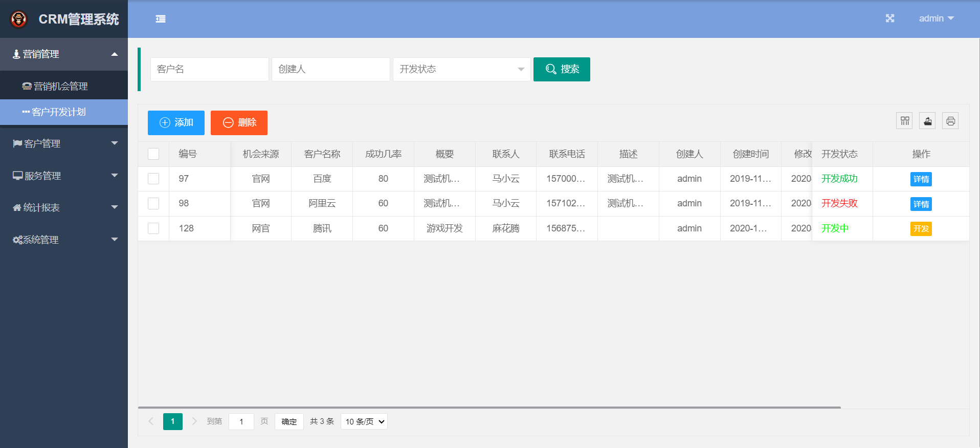
Task: Click the 成功几率 column header
Action: pos(383,154)
